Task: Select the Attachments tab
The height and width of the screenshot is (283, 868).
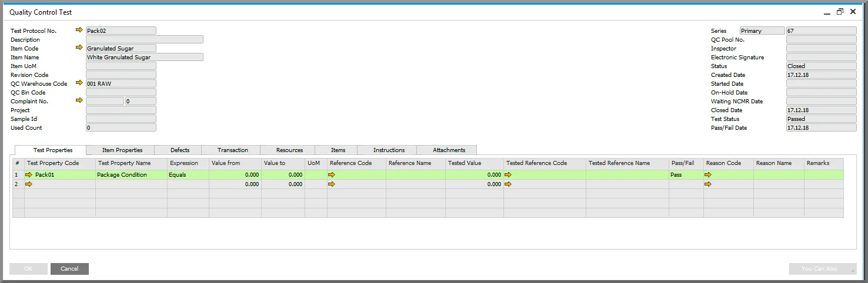Action: (x=449, y=150)
